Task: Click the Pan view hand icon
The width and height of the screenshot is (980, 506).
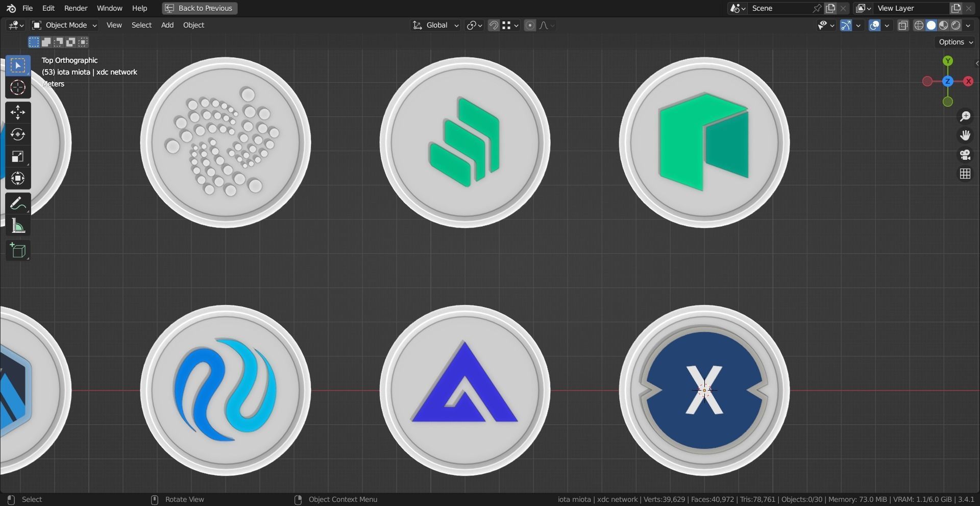Action: pos(965,135)
